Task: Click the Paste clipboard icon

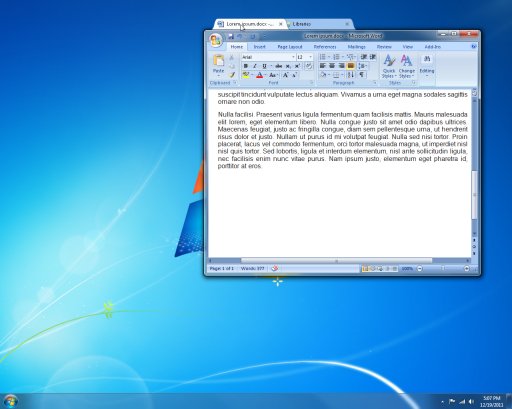Action: [x=218, y=61]
